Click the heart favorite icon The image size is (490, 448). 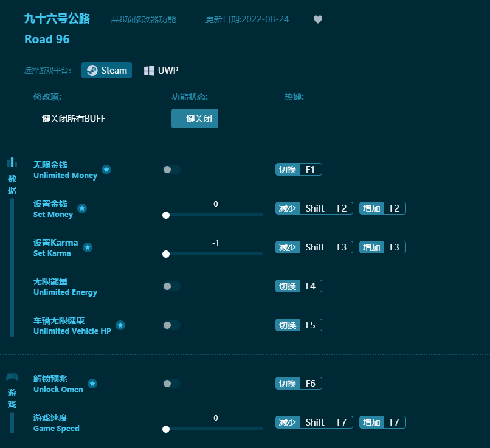click(x=318, y=19)
